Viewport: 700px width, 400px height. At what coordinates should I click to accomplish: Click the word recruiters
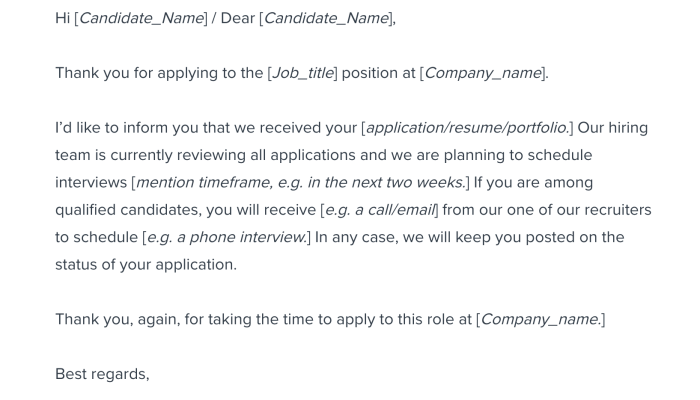(613, 210)
